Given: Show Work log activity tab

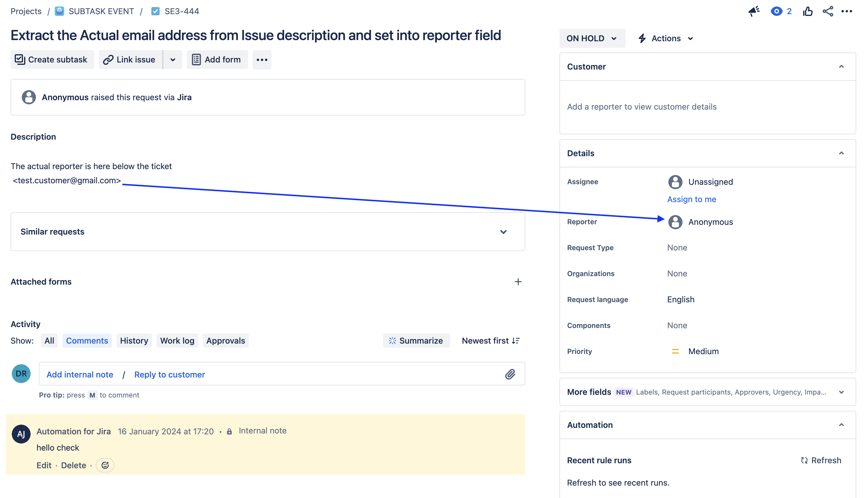Looking at the screenshot, I should (177, 341).
